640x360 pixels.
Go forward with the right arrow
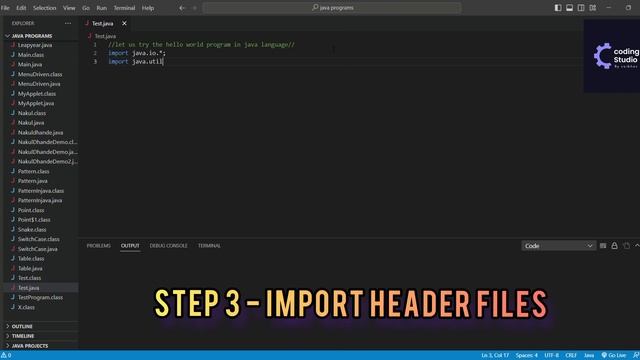(194, 8)
